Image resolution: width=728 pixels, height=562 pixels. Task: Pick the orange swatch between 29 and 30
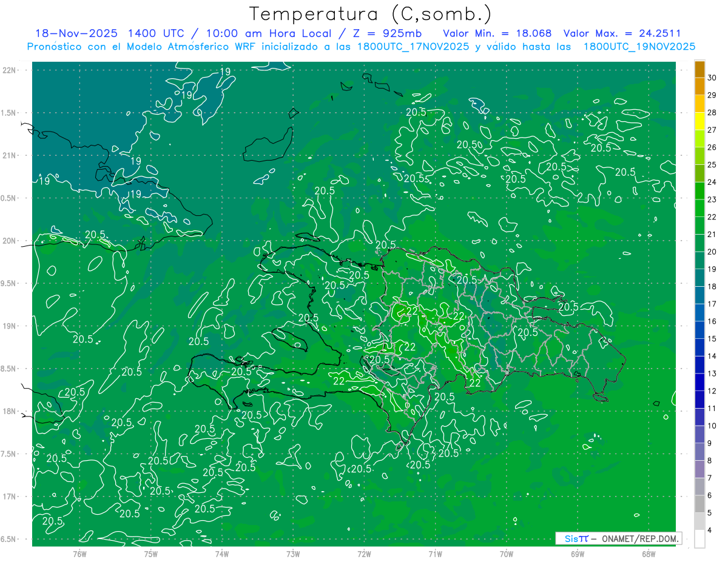(699, 86)
